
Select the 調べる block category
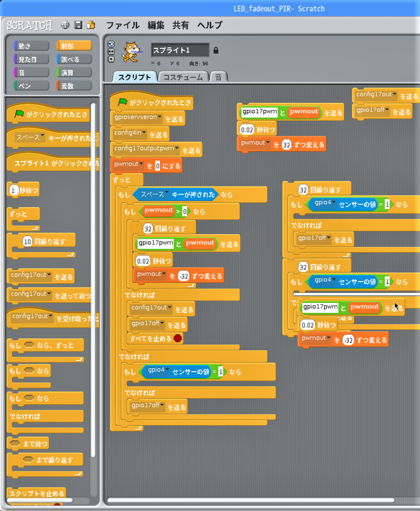click(x=74, y=59)
